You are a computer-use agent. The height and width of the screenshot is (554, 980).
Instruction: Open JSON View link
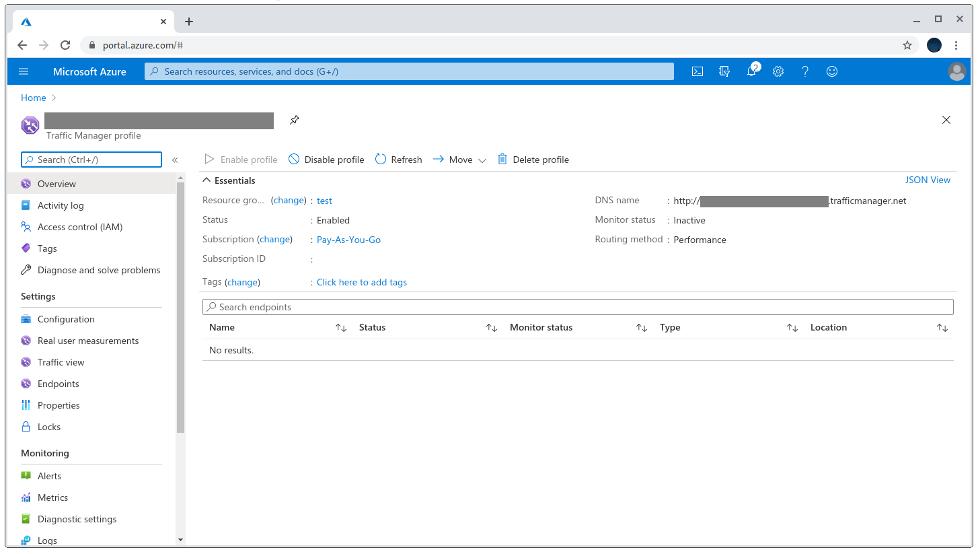(x=928, y=180)
